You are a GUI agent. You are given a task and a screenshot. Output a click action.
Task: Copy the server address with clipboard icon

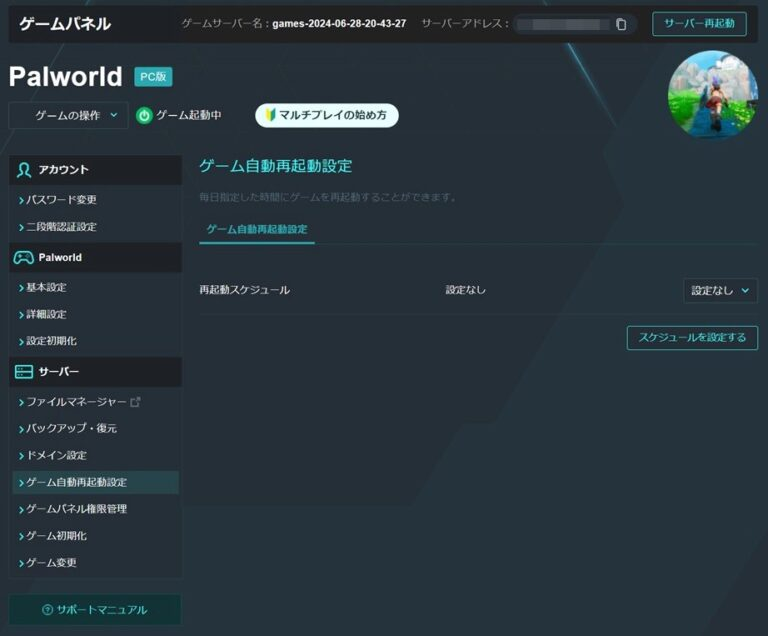(621, 24)
